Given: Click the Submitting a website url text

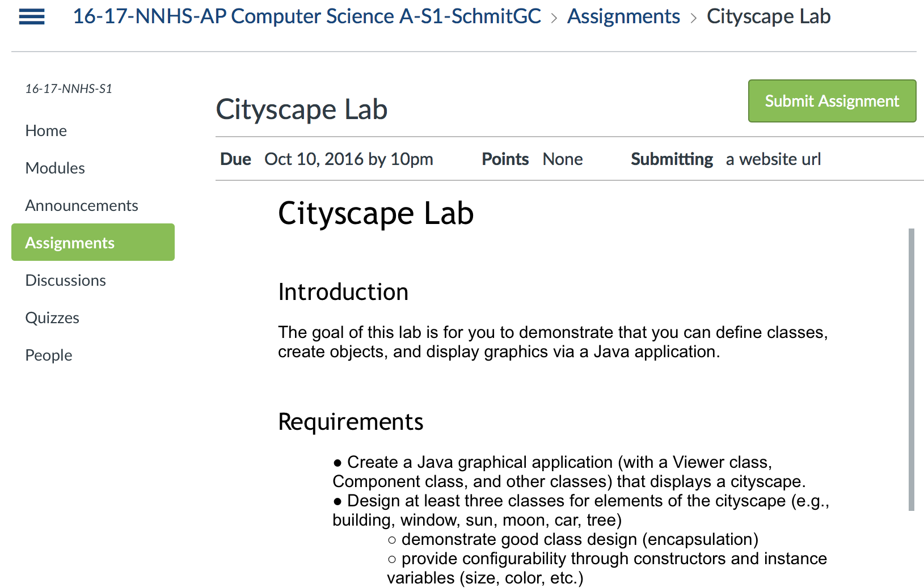Looking at the screenshot, I should (773, 159).
